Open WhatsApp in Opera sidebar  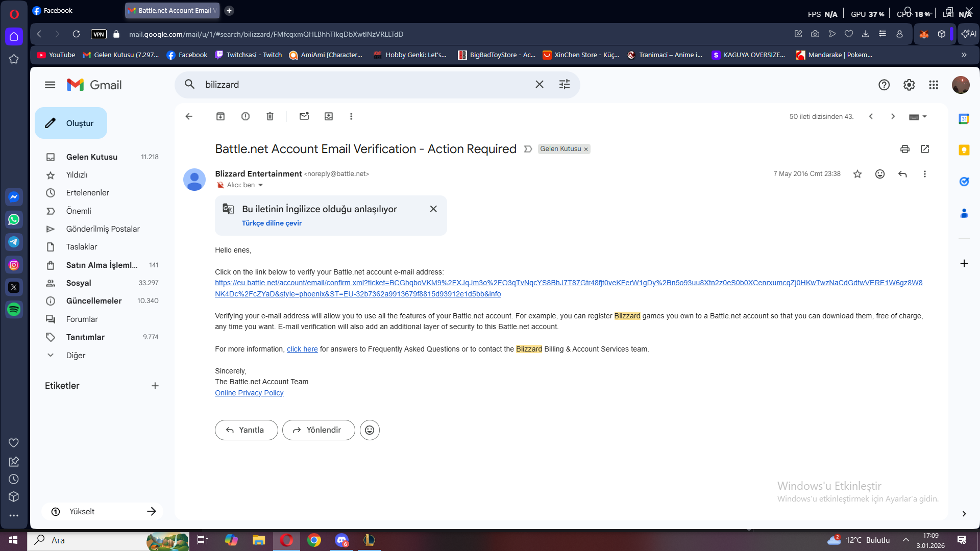point(14,219)
